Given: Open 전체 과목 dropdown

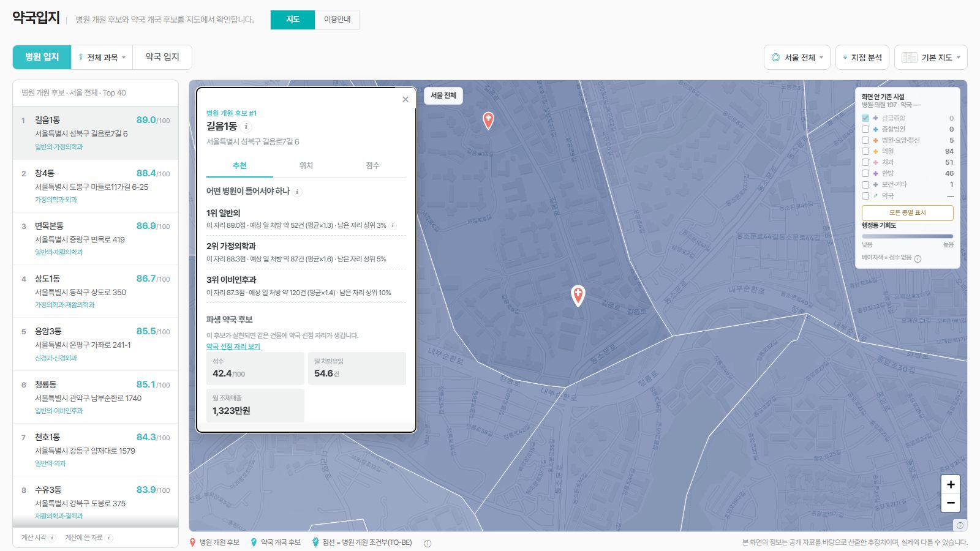Looking at the screenshot, I should 102,57.
